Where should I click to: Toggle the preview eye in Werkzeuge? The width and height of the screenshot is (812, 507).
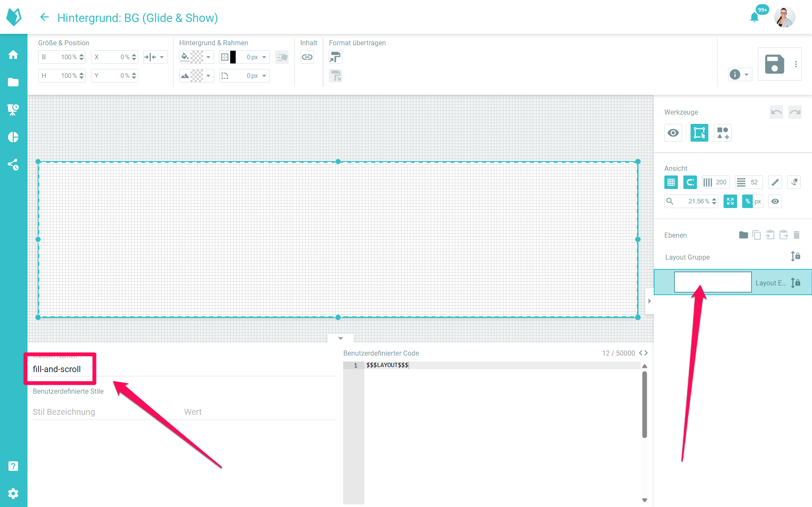tap(673, 133)
